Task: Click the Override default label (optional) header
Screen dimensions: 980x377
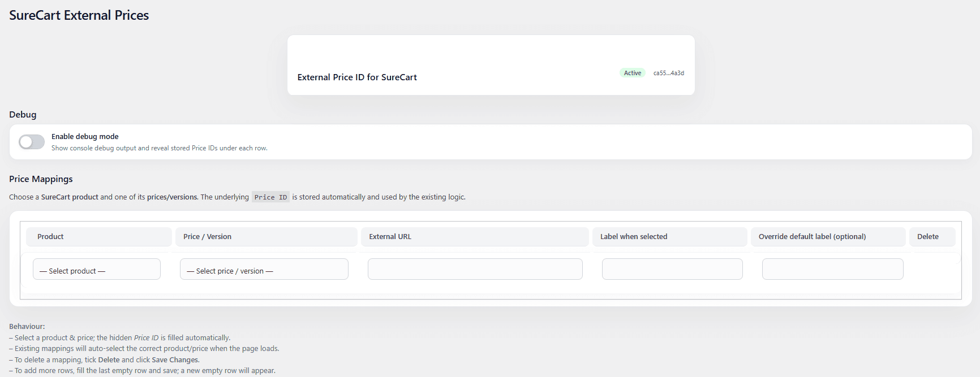Action: pyautogui.click(x=828, y=237)
